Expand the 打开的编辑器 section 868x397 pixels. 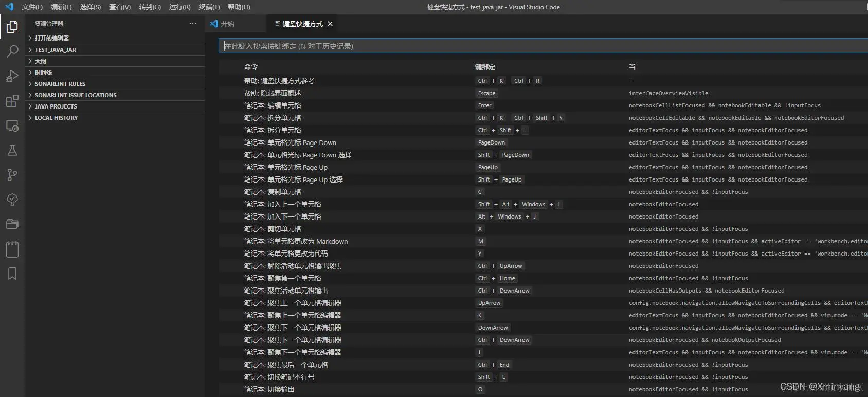(x=115, y=38)
